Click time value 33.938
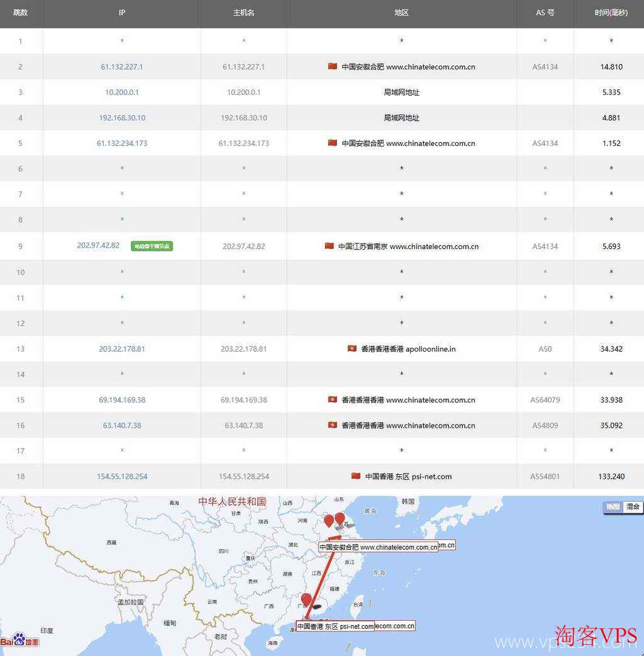 [611, 399]
